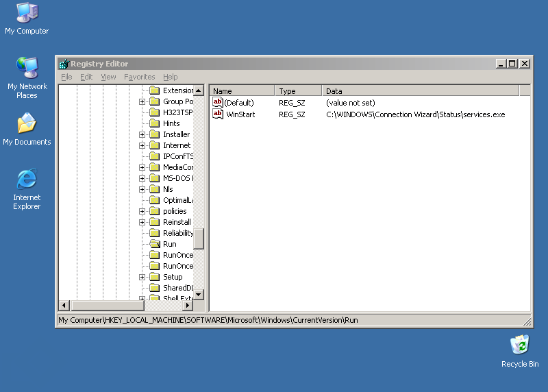Click the Installer key folder icon
Screen dimensions: 548x392
[x=155, y=134]
